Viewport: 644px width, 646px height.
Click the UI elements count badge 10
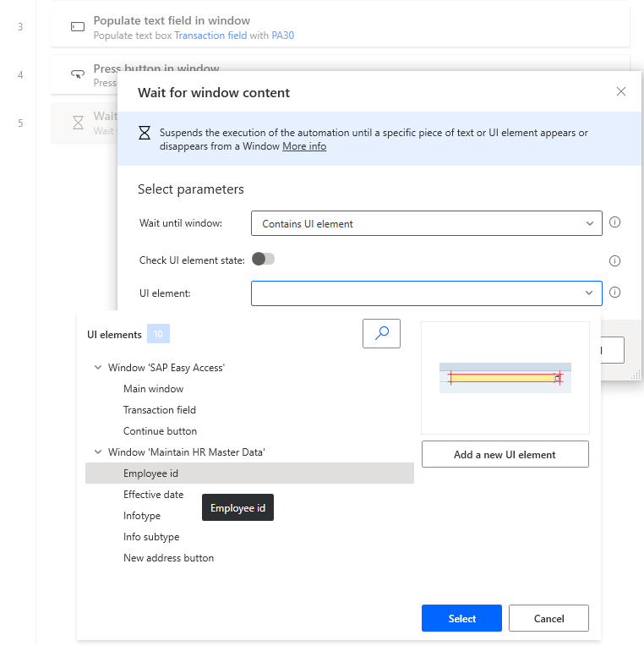coord(158,334)
